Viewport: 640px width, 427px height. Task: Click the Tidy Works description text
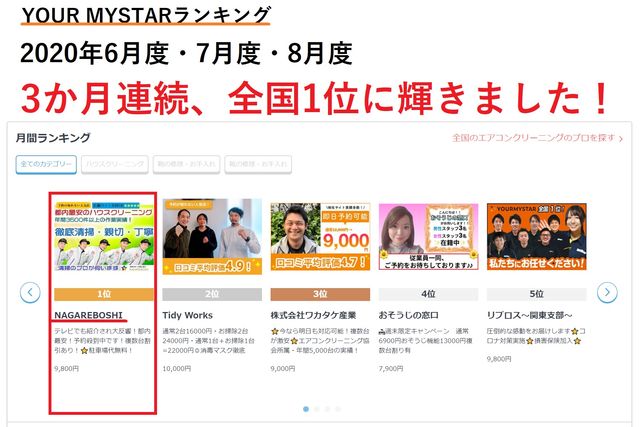(209, 340)
